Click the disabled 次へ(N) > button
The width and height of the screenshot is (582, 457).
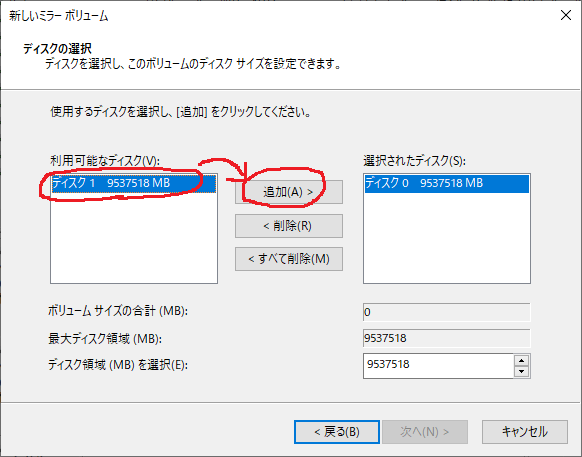point(425,432)
